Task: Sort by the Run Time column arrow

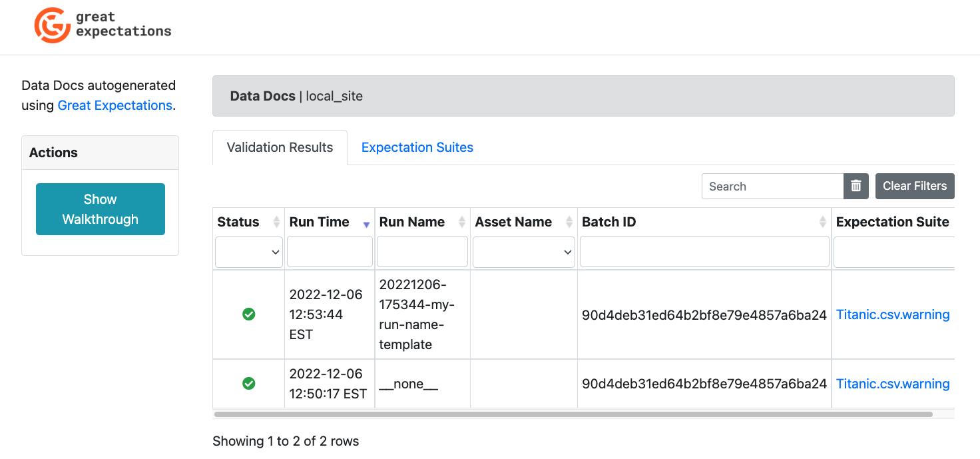Action: pos(366,225)
